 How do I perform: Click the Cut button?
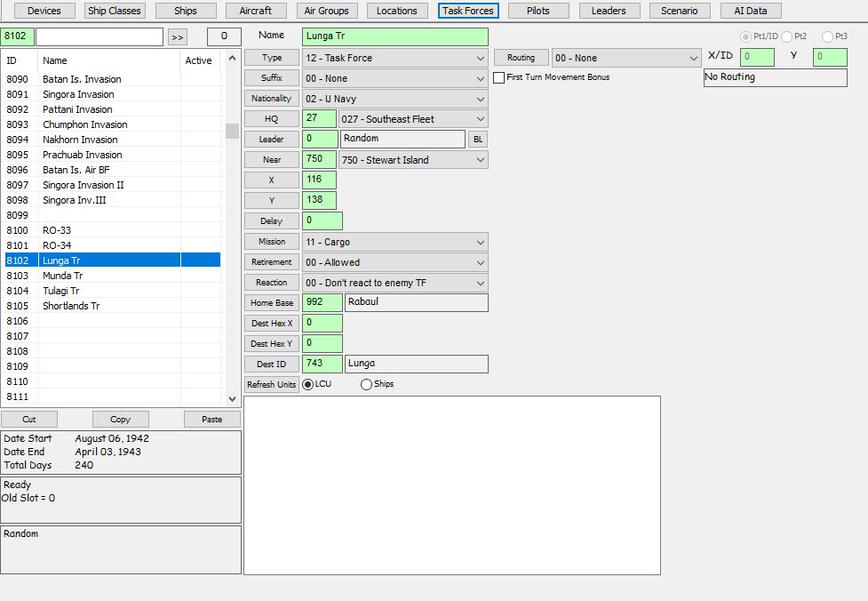coord(29,420)
